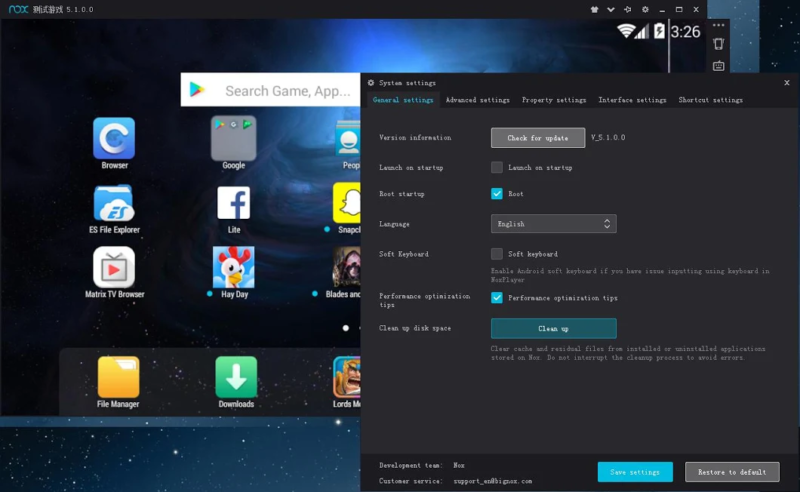Expand the title bar down-arrow menu
The image size is (800, 492).
tap(610, 9)
